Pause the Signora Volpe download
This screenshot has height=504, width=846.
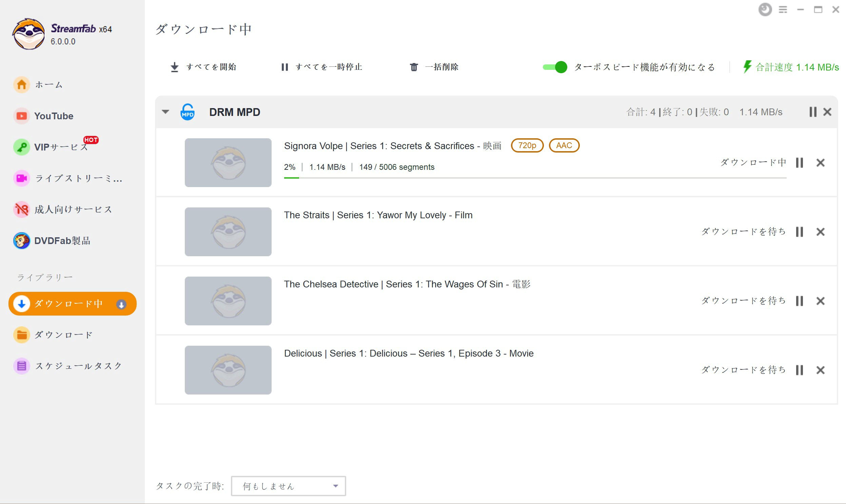[800, 163]
